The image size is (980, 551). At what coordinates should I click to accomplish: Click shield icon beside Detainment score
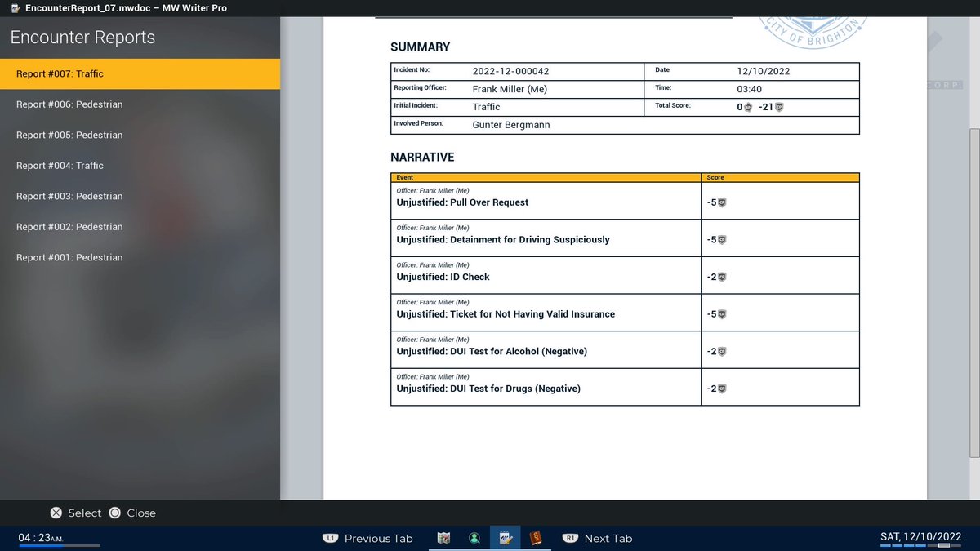(722, 240)
